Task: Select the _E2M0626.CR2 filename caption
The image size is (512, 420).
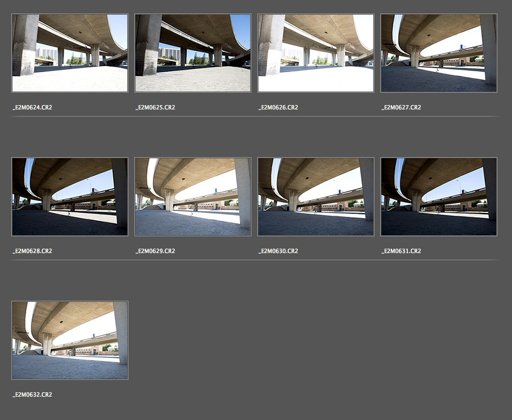Action: pyautogui.click(x=278, y=107)
